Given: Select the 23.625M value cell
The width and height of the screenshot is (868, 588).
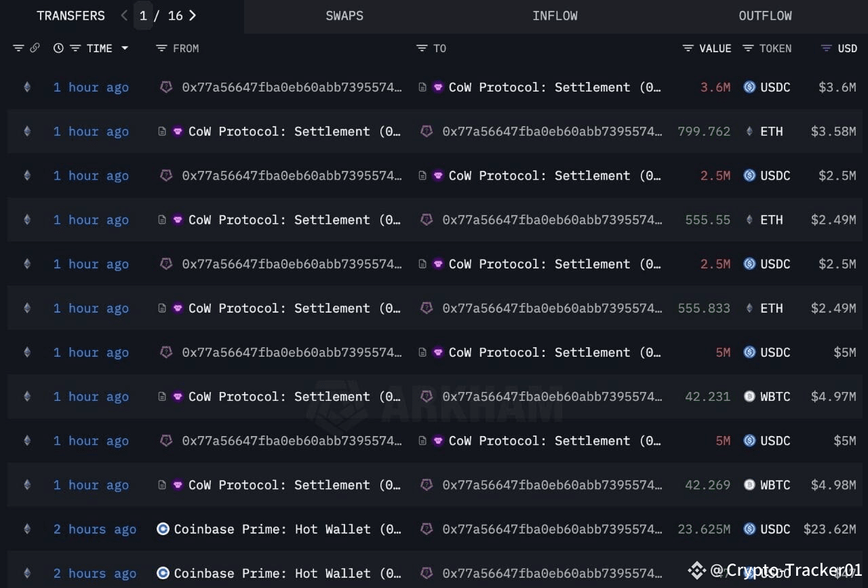Looking at the screenshot, I should click(x=704, y=529).
